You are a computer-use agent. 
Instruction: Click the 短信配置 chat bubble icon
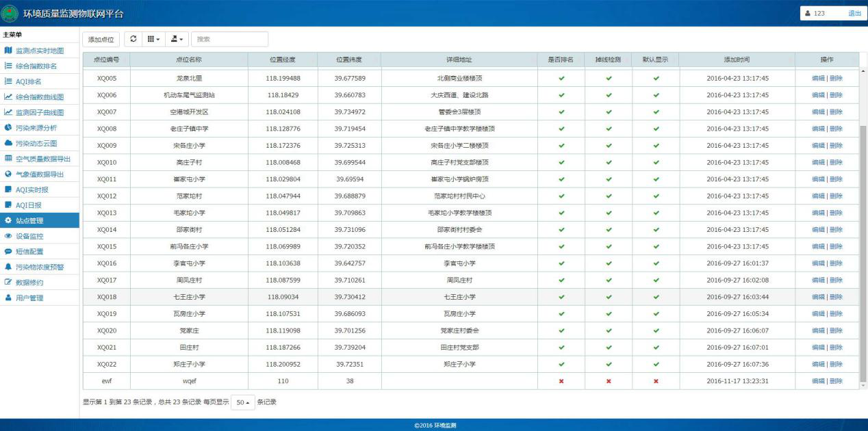click(x=8, y=251)
